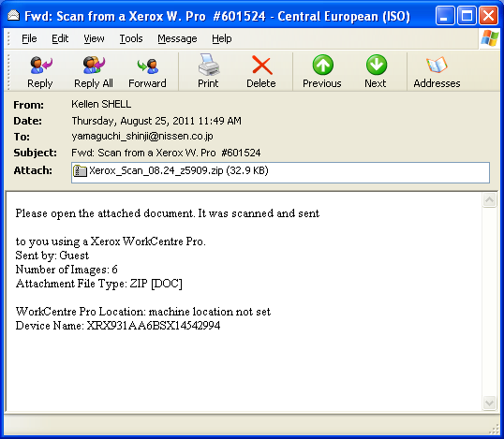504x439 pixels.
Task: Click the toolbar drag handle beside Reply
Action: click(x=9, y=71)
